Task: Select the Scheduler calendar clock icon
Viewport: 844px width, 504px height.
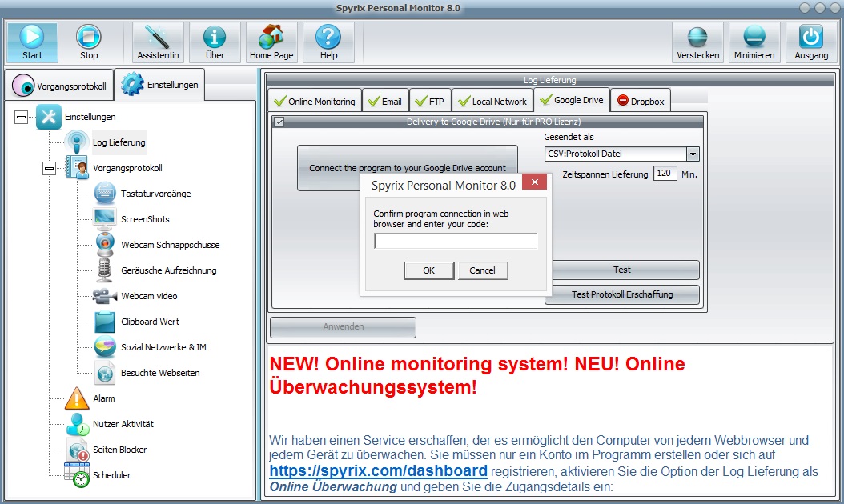Action: point(76,475)
